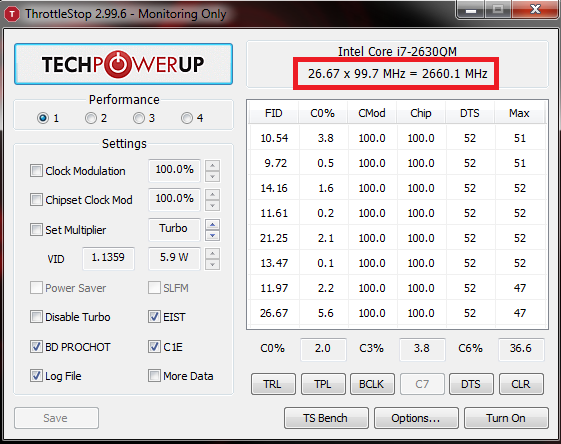The width and height of the screenshot is (561, 444).
Task: Click the Chip column header
Action: pos(421,113)
